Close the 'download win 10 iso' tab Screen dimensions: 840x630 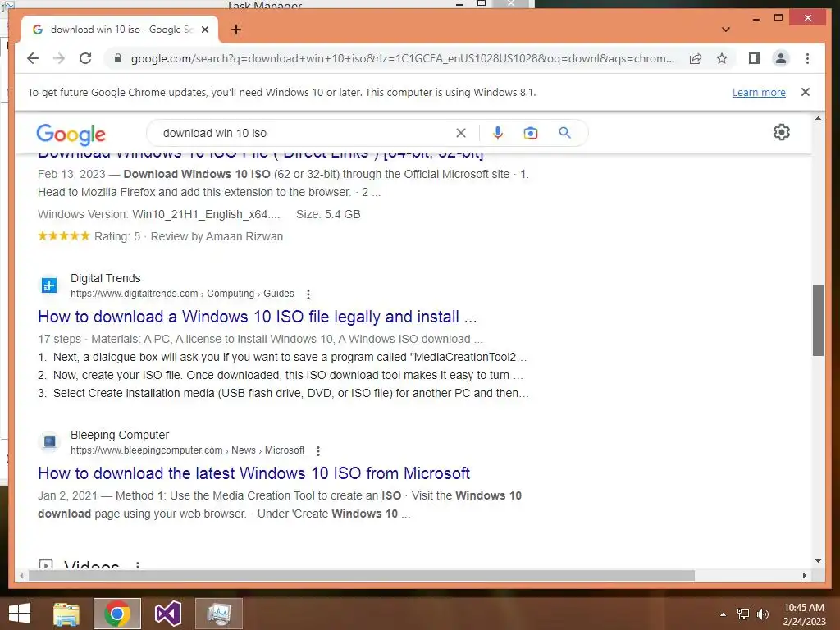pos(204,30)
